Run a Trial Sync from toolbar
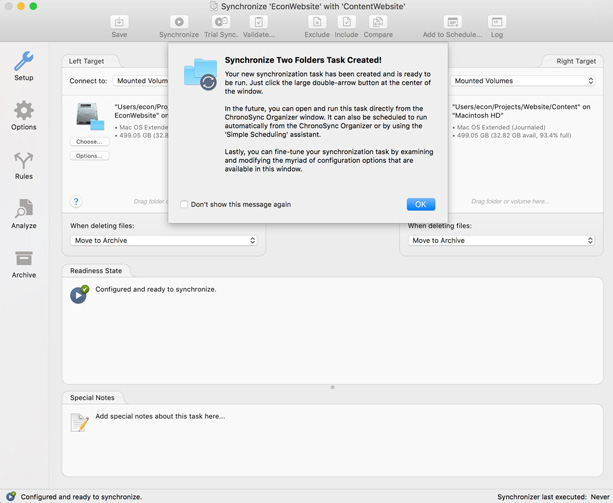The image size is (613, 503). tap(221, 22)
